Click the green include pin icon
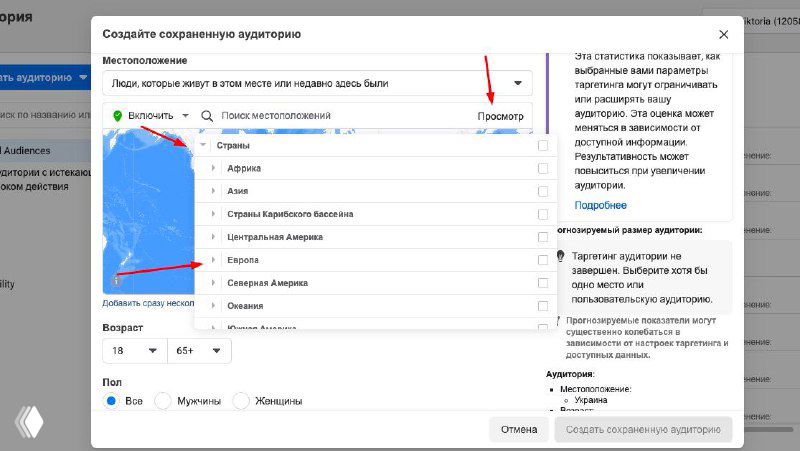The width and height of the screenshot is (800, 451). pos(117,116)
